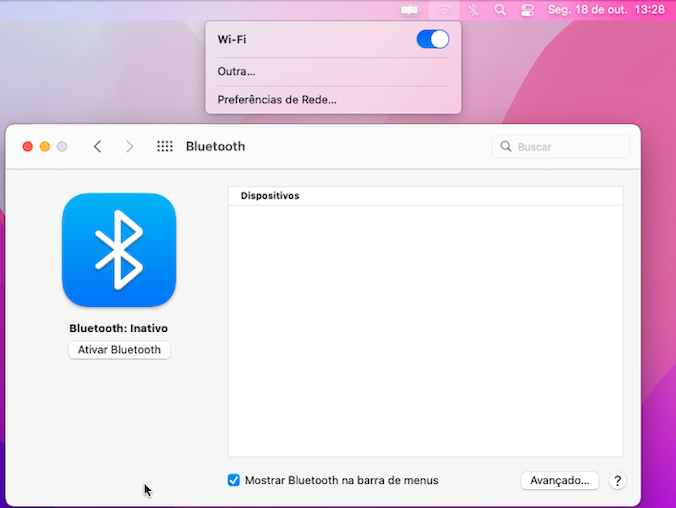Screen dimensions: 676x508
Task: Open help with the question mark button
Action: point(617,480)
